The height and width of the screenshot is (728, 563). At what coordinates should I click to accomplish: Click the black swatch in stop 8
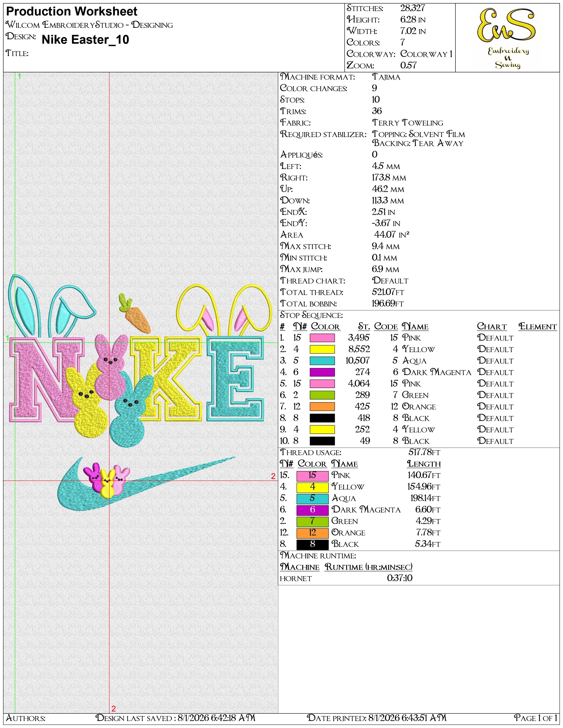pyautogui.click(x=322, y=418)
